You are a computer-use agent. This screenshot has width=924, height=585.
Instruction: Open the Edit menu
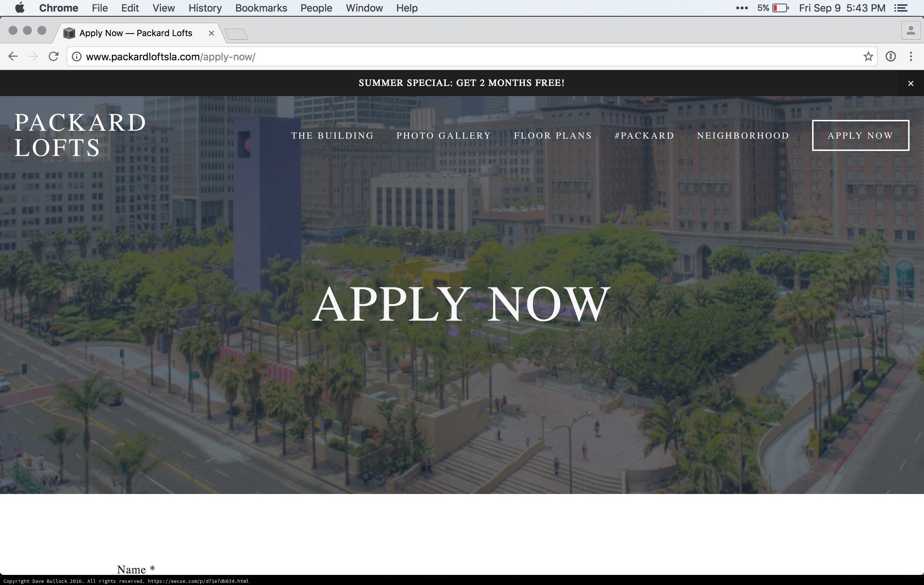point(130,8)
